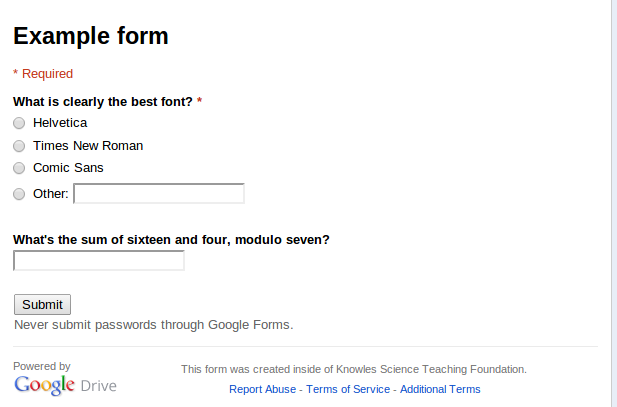This screenshot has width=617, height=407.
Task: Click the red Required note
Action: pos(43,73)
